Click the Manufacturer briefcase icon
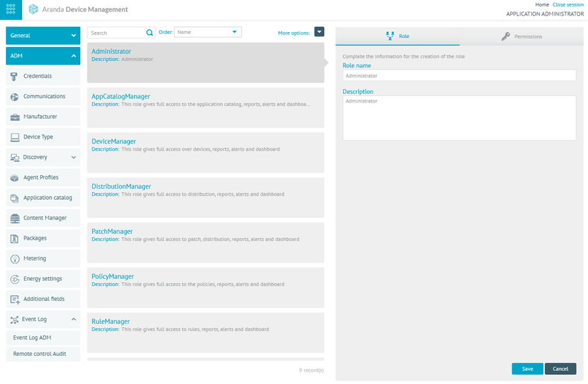 pyautogui.click(x=15, y=117)
